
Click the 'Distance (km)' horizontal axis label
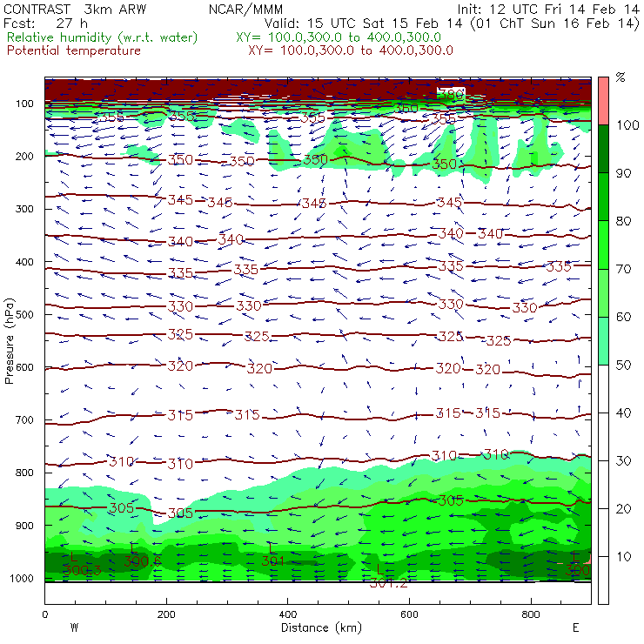318,627
